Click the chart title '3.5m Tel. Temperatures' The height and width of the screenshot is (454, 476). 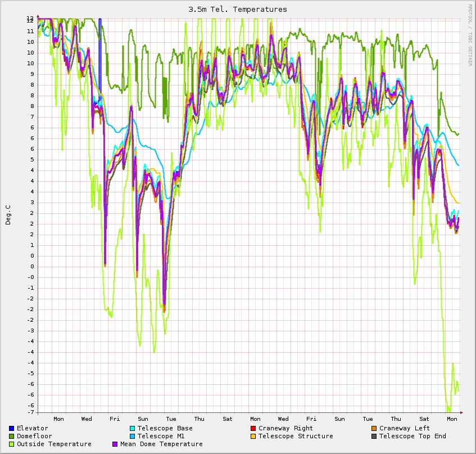click(x=238, y=10)
